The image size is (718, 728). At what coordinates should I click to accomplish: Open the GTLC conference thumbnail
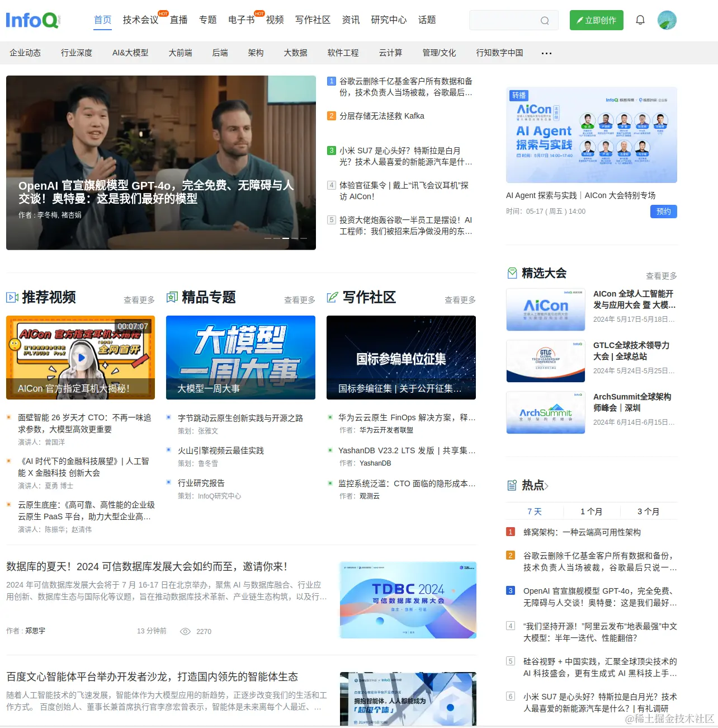(546, 361)
